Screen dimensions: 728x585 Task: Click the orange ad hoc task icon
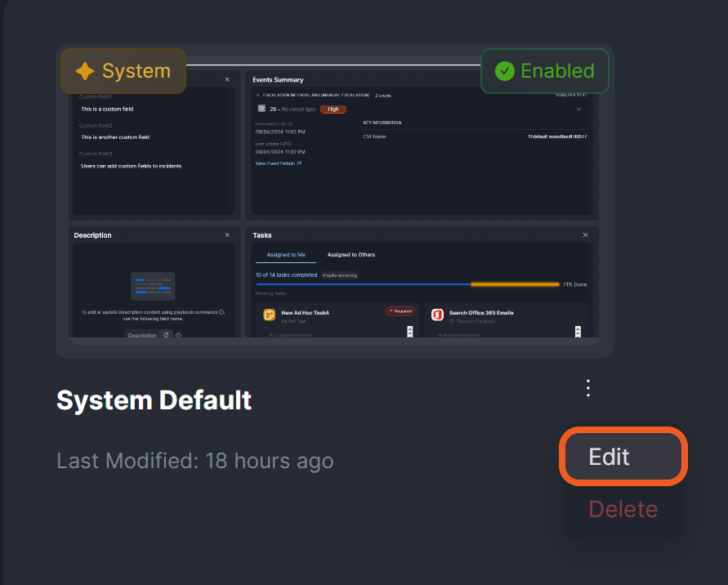pos(269,315)
